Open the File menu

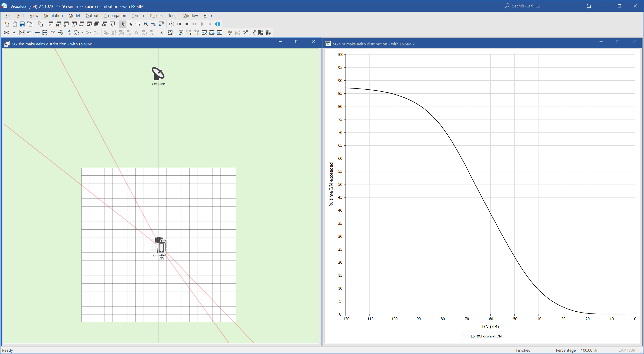9,16
